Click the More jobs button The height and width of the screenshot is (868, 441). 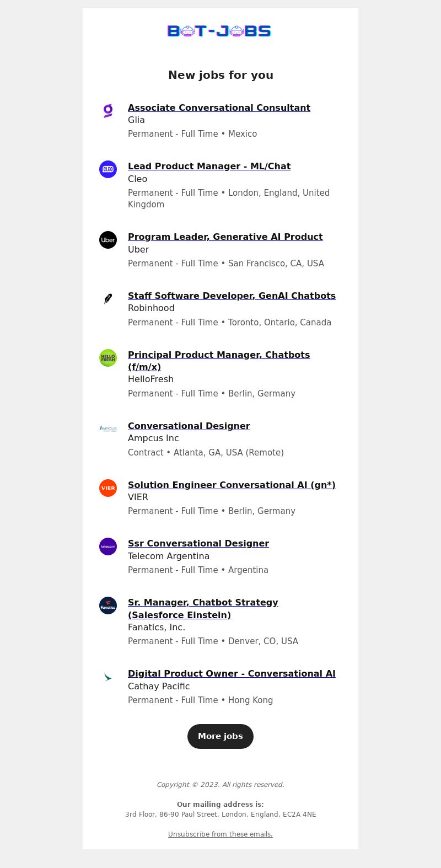[220, 736]
